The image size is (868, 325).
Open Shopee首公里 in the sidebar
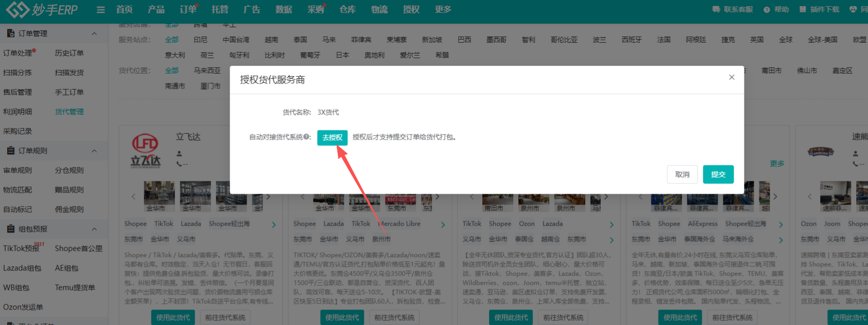coord(78,249)
